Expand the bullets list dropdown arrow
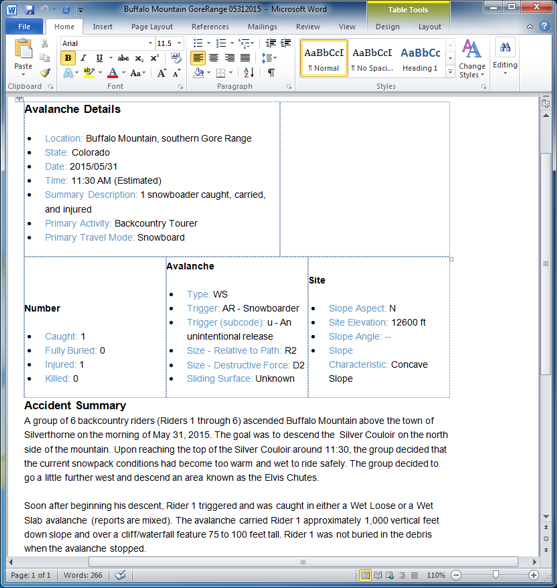The height and width of the screenshot is (588, 557). pos(209,43)
